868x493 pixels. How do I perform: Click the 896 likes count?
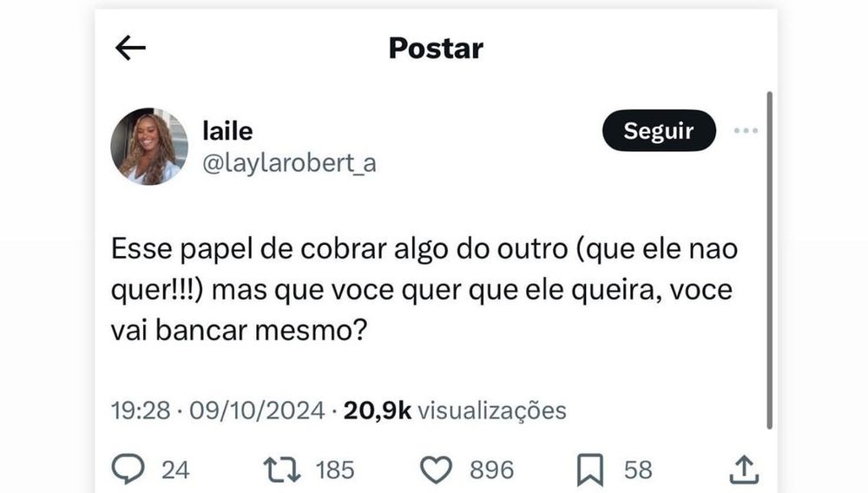coord(491,470)
